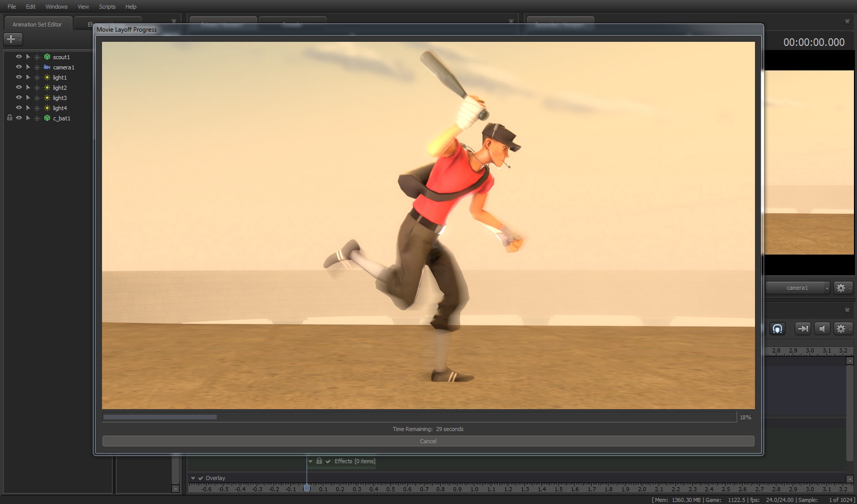Click the selection arrow icon for camera1
The height and width of the screenshot is (504, 857).
point(28,67)
